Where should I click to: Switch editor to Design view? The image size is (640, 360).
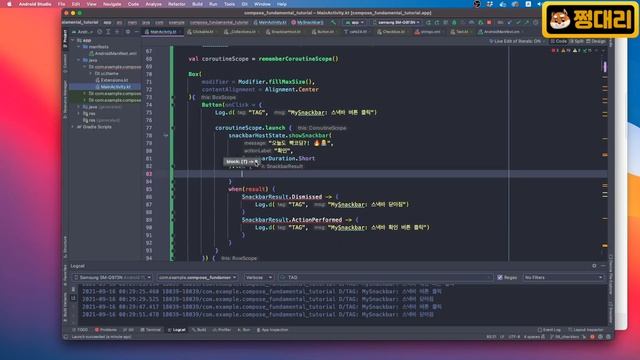[596, 41]
